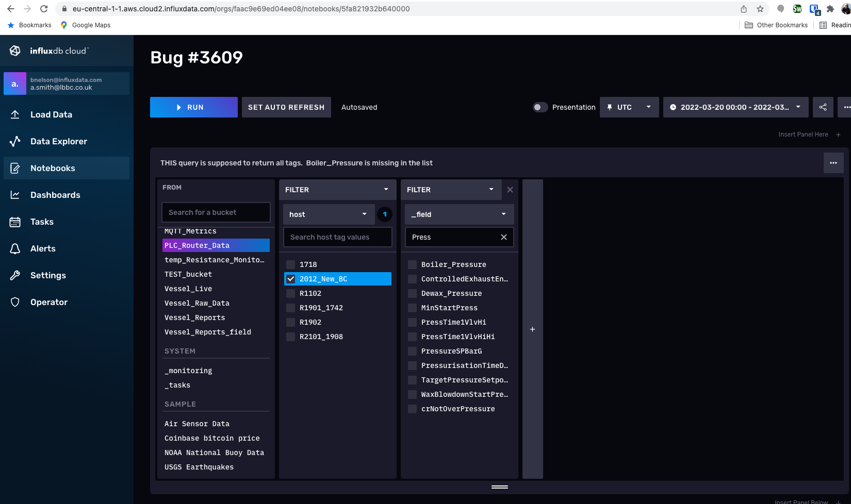Click the share notebook icon
The width and height of the screenshot is (851, 504).
[x=823, y=107]
